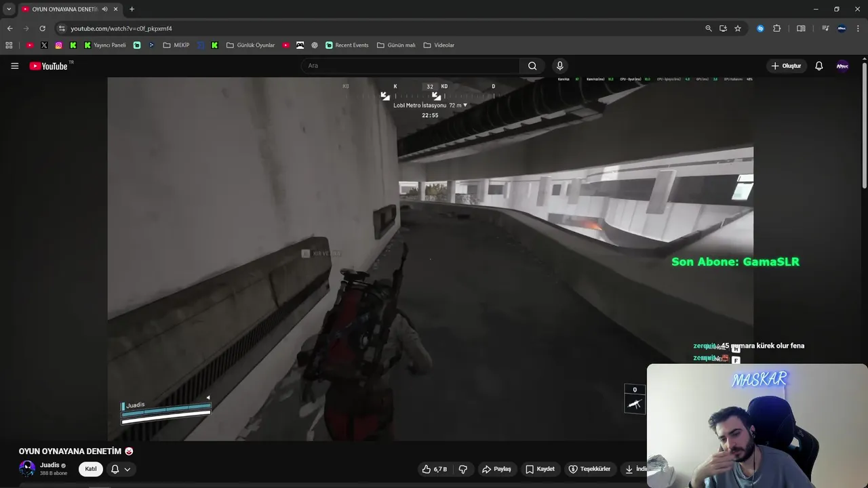Open the first YouTube bookmark icon
The height and width of the screenshot is (488, 868).
click(x=30, y=45)
